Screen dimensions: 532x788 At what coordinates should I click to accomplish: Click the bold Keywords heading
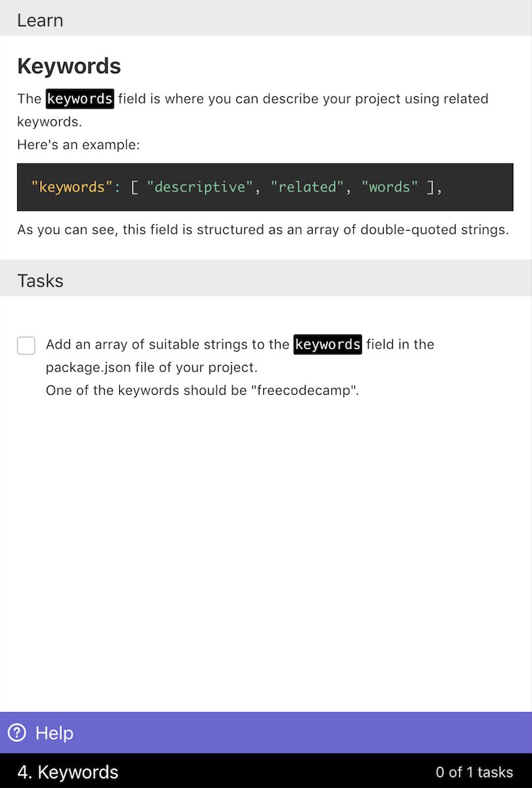pyautogui.click(x=69, y=67)
